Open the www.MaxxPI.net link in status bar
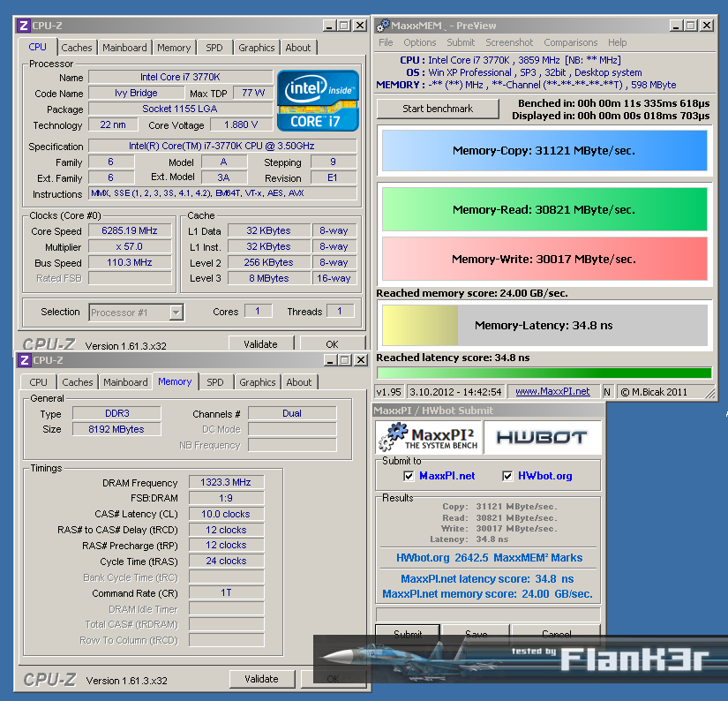Viewport: 728px width, 701px height. [x=552, y=392]
